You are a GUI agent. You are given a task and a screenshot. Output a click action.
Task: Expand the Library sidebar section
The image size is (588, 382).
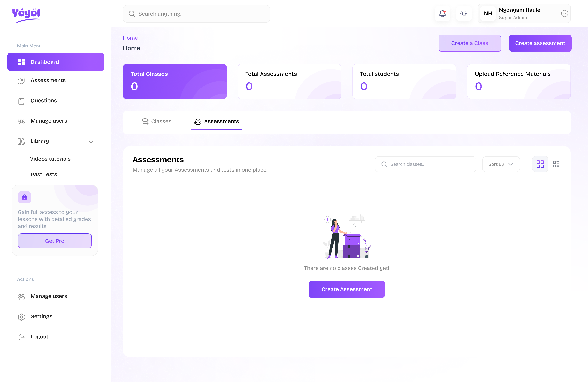point(91,141)
